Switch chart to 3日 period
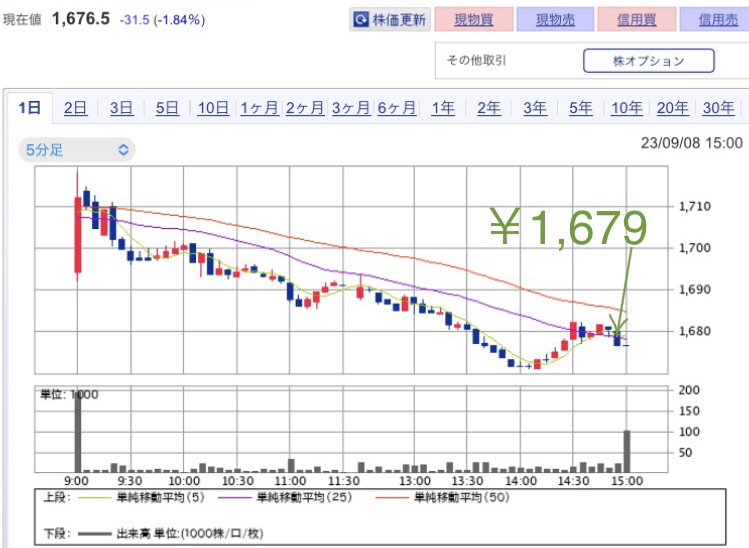The image size is (749, 548). [121, 108]
